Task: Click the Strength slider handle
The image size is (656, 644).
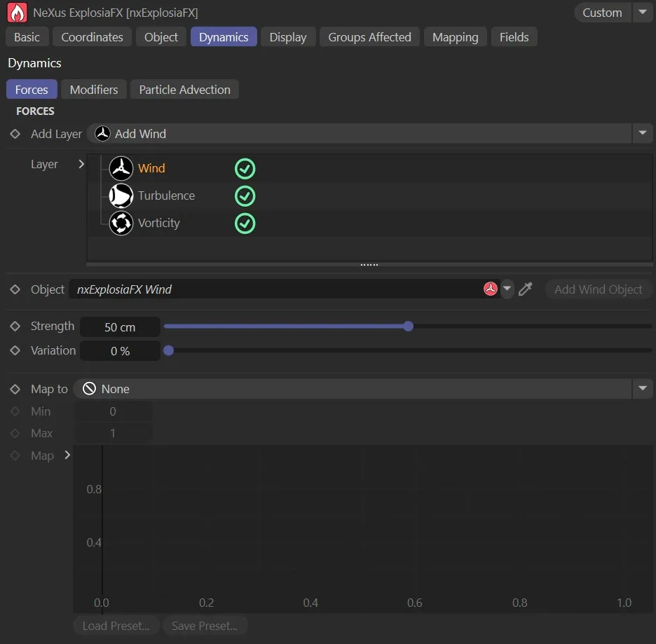Action: [409, 327]
